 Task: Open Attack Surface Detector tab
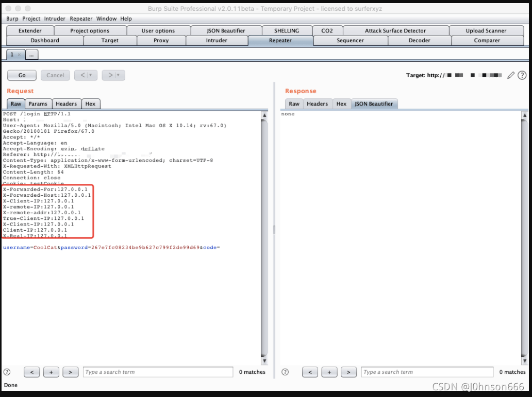395,30
